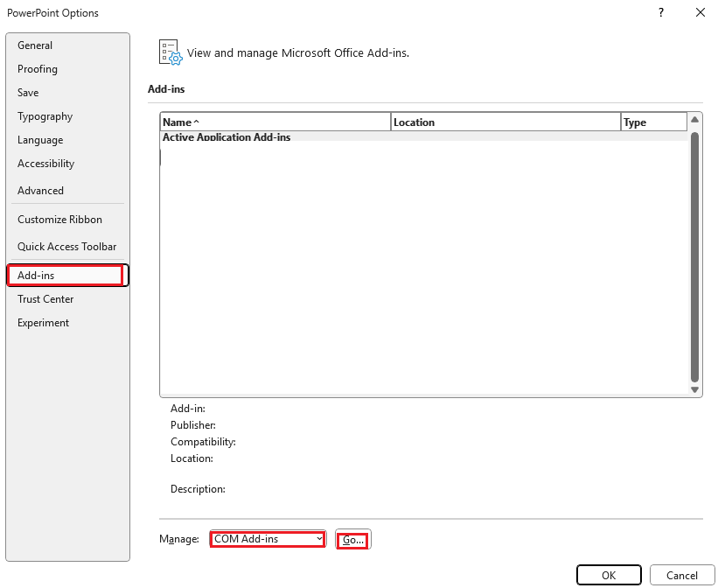Click the add-ins list scrollbar down arrow
The image size is (718, 588).
click(695, 389)
